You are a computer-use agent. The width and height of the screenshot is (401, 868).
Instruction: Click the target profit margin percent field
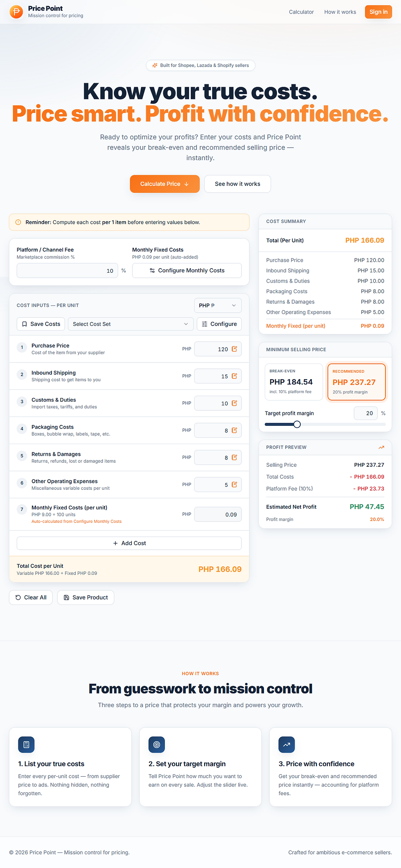click(365, 413)
